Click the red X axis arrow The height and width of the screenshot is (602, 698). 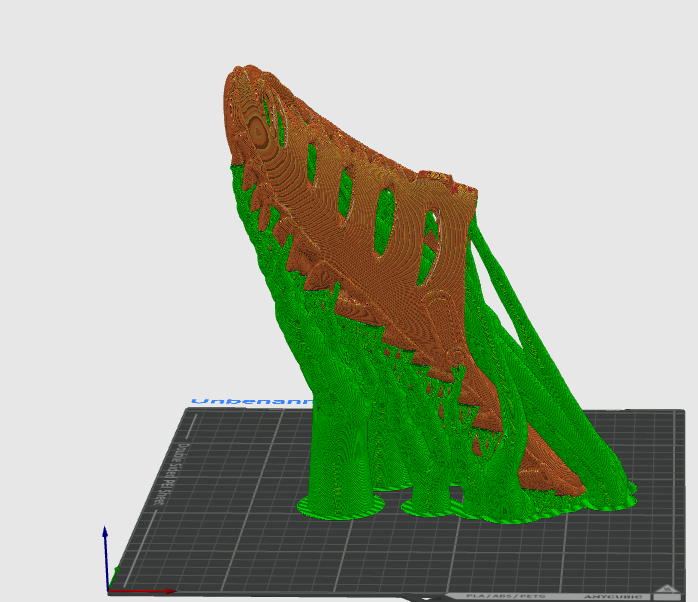tap(143, 591)
